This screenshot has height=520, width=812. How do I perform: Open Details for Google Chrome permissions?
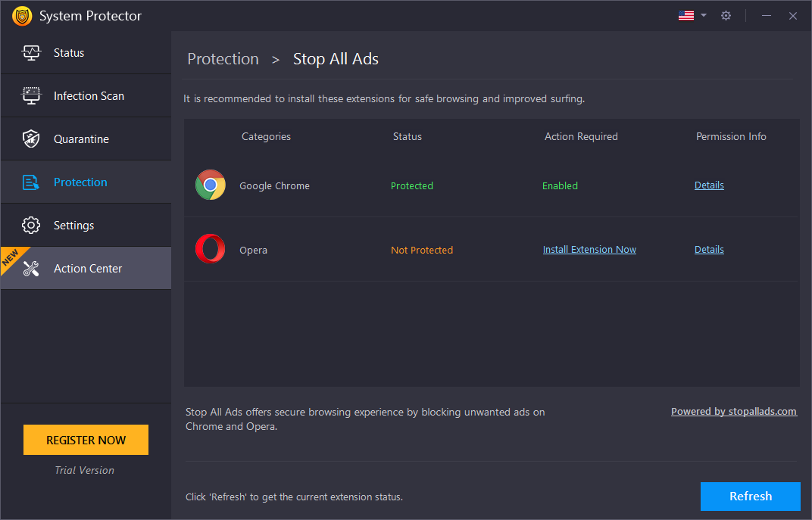709,185
